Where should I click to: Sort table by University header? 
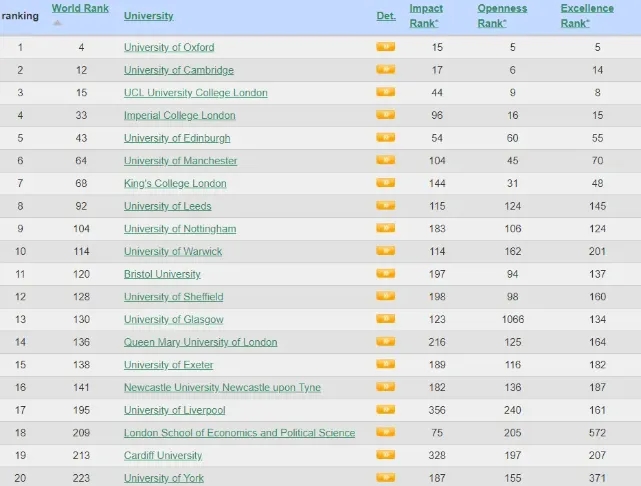[148, 16]
